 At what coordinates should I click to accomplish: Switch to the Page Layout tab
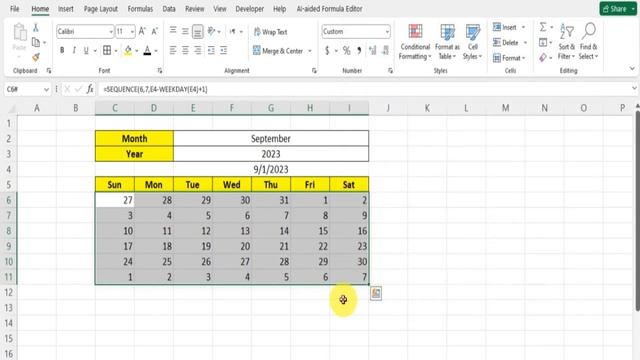pyautogui.click(x=100, y=9)
